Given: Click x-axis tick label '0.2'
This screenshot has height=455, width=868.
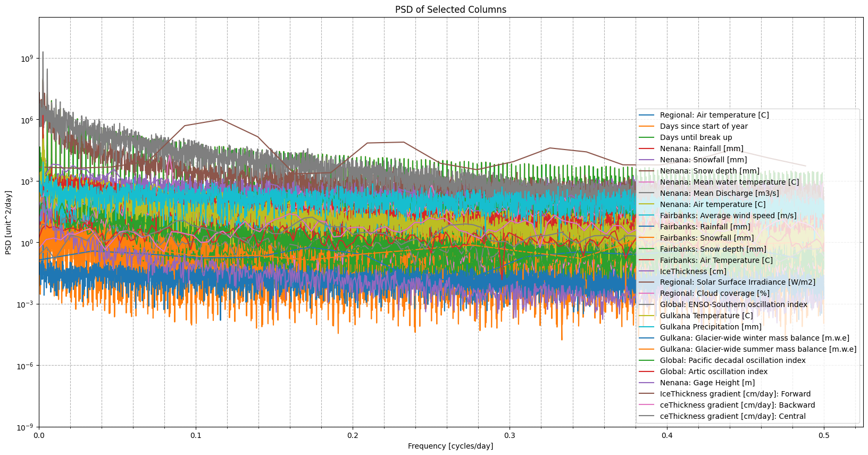Looking at the screenshot, I should point(353,435).
